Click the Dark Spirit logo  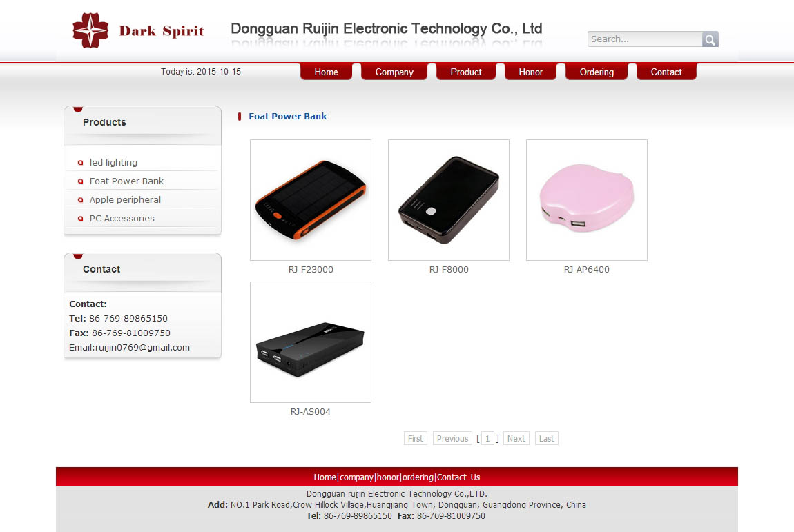point(138,30)
